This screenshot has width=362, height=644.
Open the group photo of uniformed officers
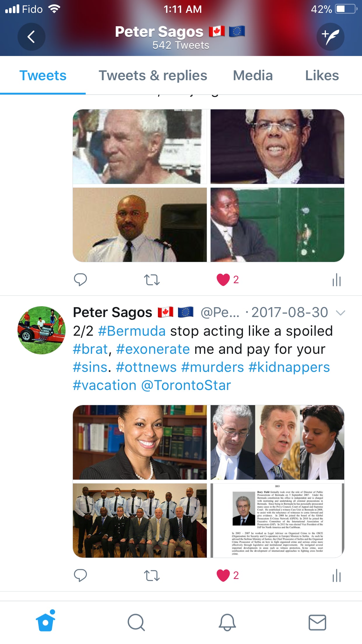tap(140, 521)
